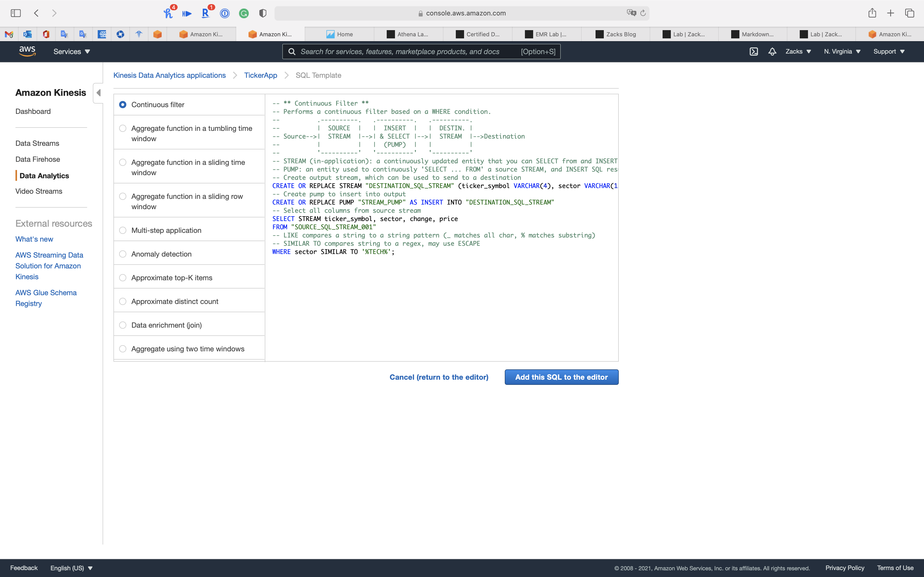Open AWS CloudShell terminal icon

(x=753, y=52)
